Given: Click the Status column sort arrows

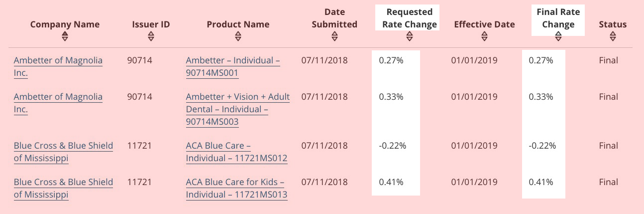Looking at the screenshot, I should tap(613, 36).
